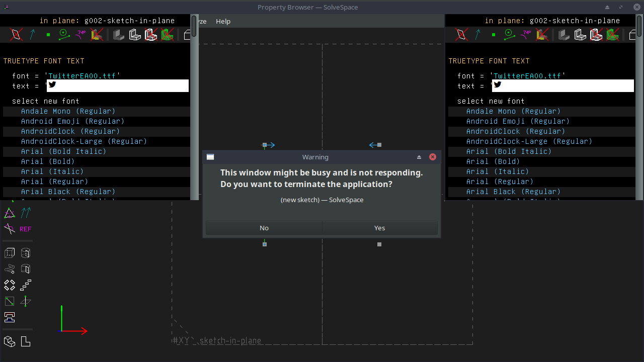Click No in the Warning dialog
This screenshot has height=362, width=644.
pos(264,228)
